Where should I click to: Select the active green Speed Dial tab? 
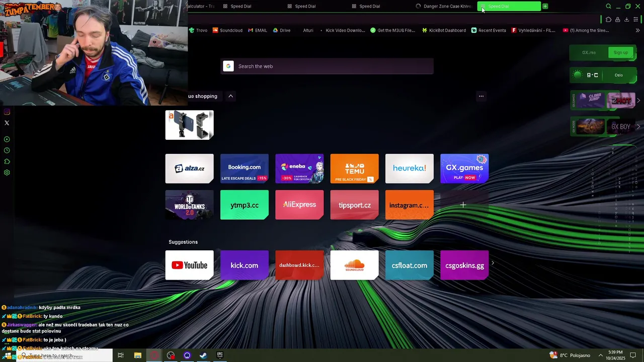[x=509, y=7]
